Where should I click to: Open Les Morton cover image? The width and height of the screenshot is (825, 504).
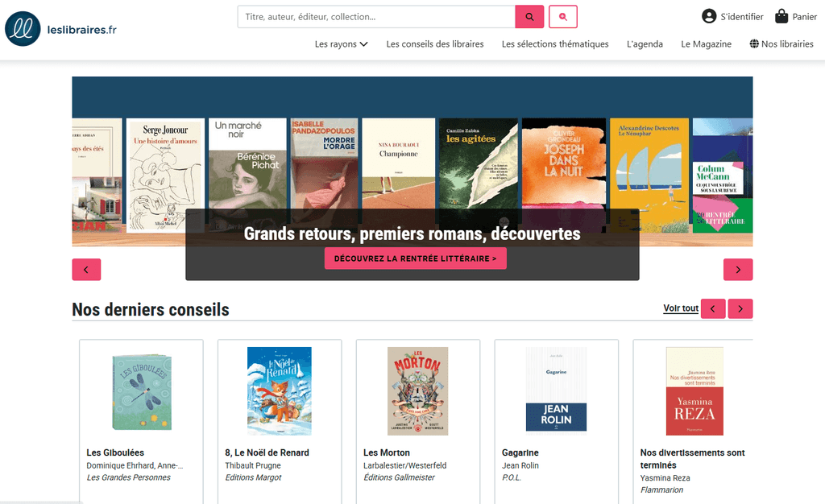[418, 391]
